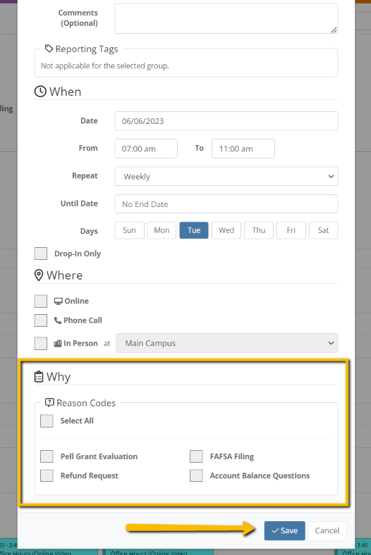Toggle the Tue day button
The image size is (371, 555).
pos(194,230)
